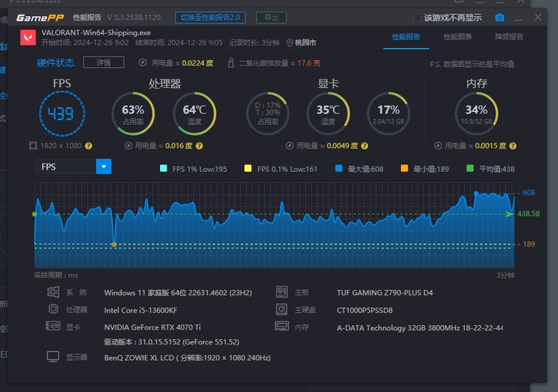Click the processor 64℃ temperature gauge
The height and width of the screenshot is (392, 558).
coord(194,114)
